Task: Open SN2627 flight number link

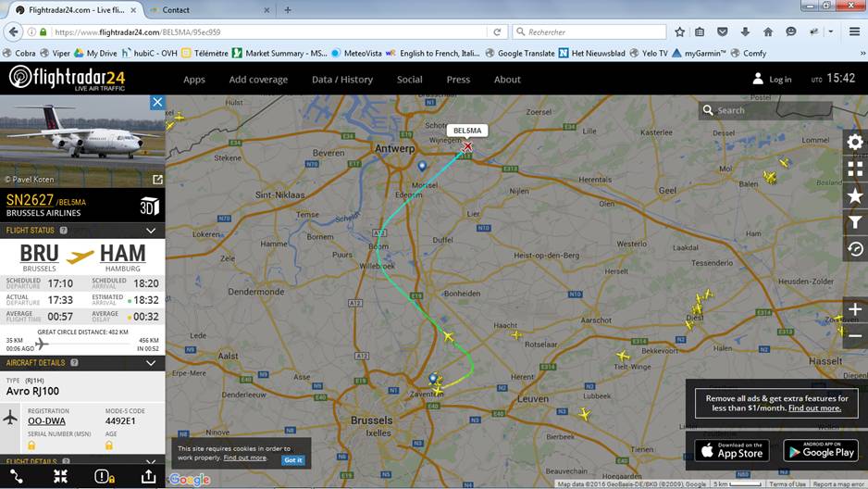Action: pos(30,200)
